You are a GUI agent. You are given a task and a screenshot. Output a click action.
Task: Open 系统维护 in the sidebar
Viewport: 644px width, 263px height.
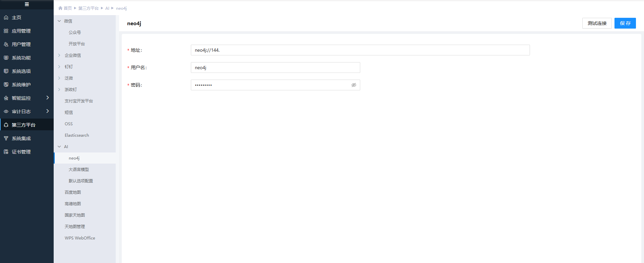coord(21,85)
